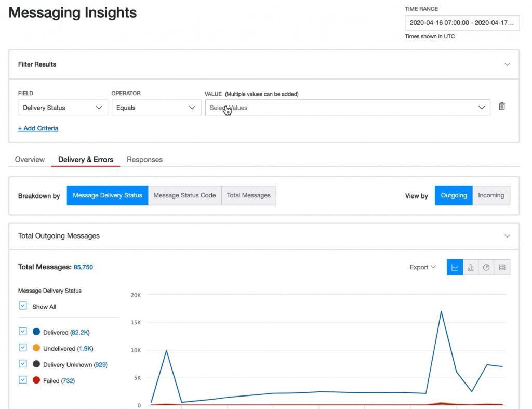The height and width of the screenshot is (409, 532).
Task: Hide Delivered messages from the chart
Action: [x=22, y=331]
